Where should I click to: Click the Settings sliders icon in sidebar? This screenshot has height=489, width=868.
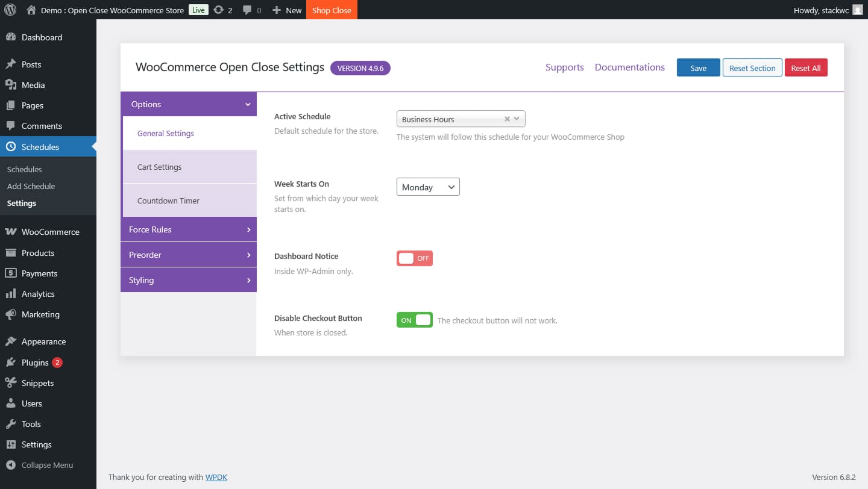click(10, 444)
